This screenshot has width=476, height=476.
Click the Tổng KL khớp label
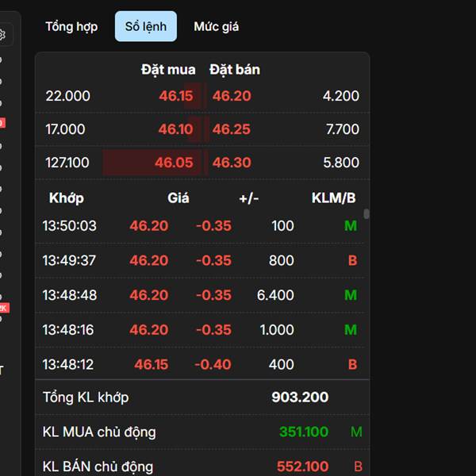86,397
